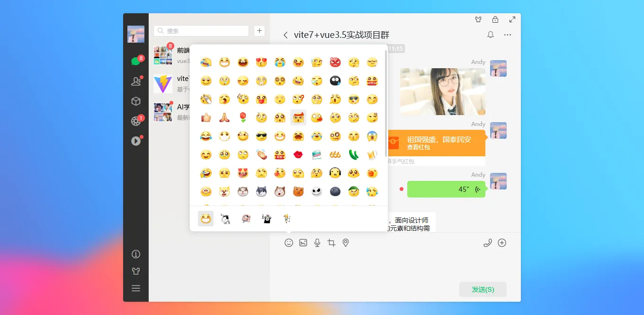Insert the highlighted red headband emoji
Screen dimensions: 644x315
pyautogui.click(x=298, y=117)
